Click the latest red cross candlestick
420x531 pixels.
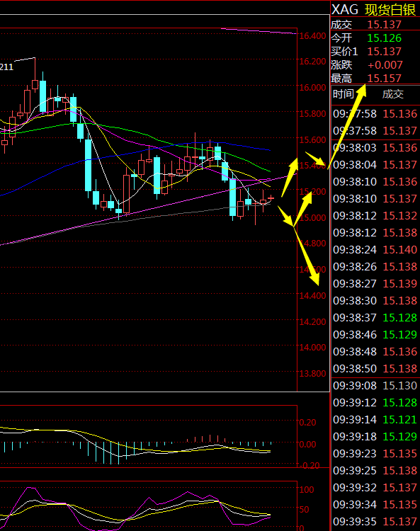point(271,198)
